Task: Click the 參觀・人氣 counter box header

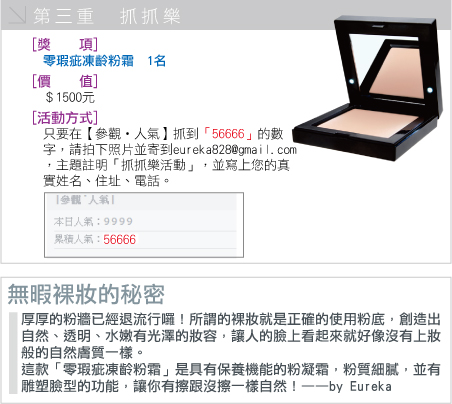Action: [x=85, y=200]
